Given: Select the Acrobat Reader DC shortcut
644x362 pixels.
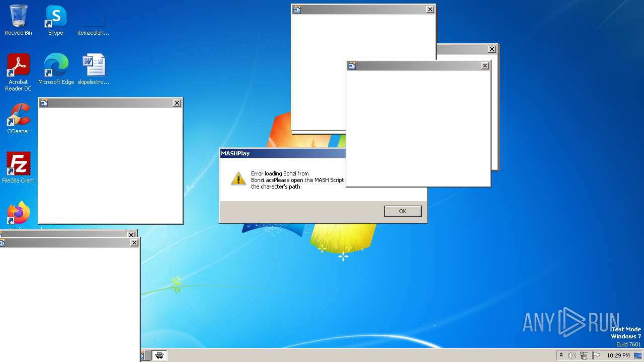Looking at the screenshot, I should pos(18,73).
